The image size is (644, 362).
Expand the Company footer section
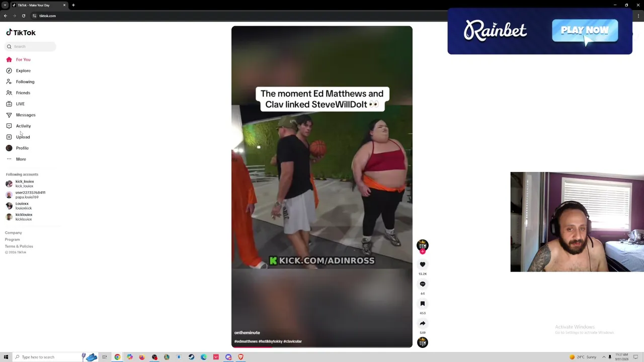[x=14, y=233]
